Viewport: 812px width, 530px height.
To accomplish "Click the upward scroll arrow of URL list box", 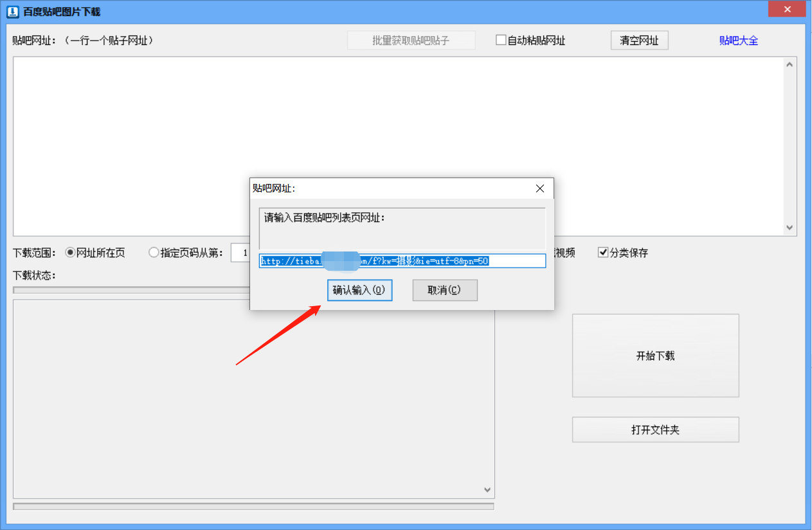I will coord(789,63).
